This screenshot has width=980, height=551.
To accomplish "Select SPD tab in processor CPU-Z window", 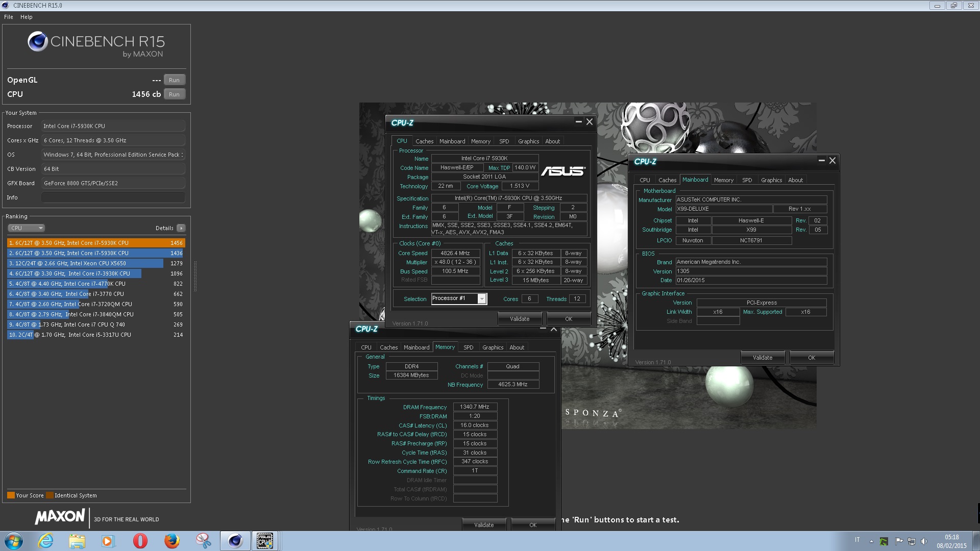I will [504, 141].
